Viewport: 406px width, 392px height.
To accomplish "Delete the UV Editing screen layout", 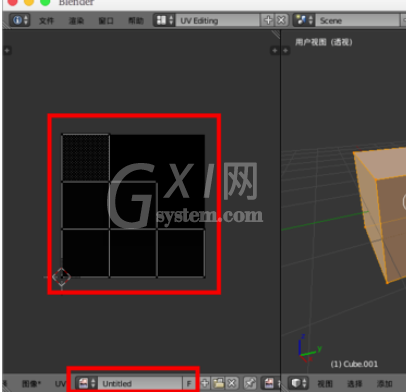I will (281, 20).
